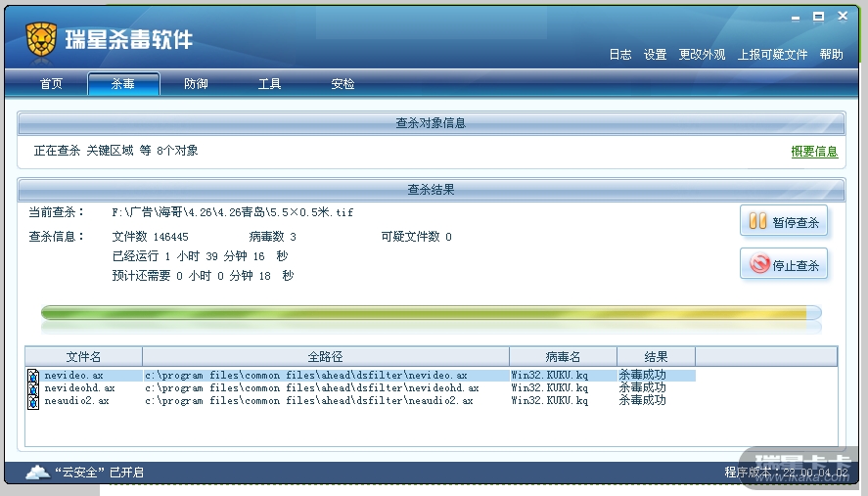
Task: Click Win32.KUKU.kq in the nevideo.ax row
Action: [x=549, y=376]
